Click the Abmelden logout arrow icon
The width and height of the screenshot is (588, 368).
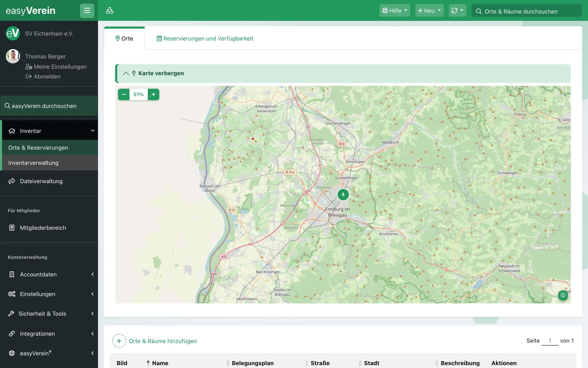(29, 76)
